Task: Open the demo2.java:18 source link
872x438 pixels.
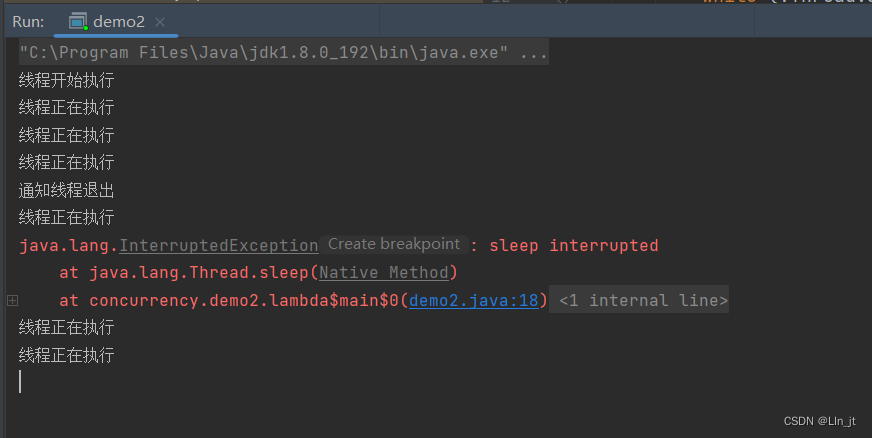Action: 474,300
